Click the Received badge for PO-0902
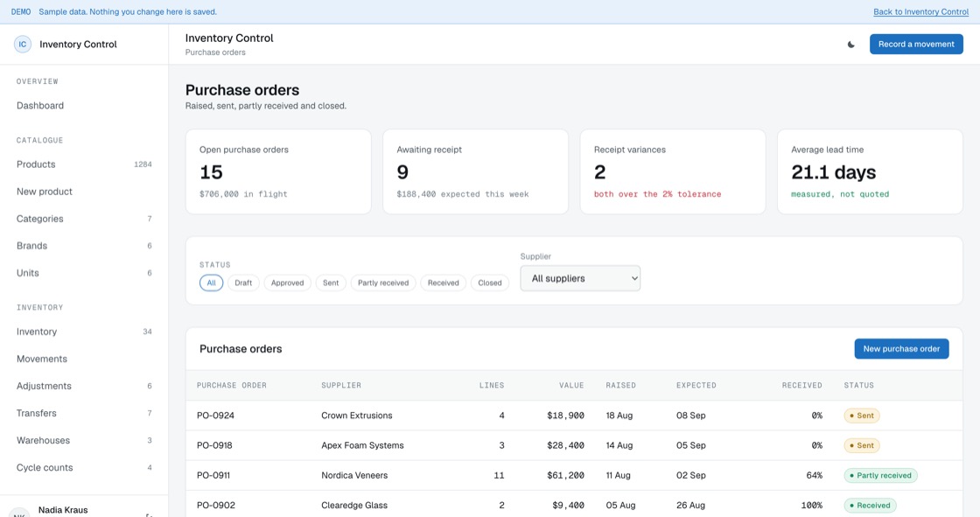980x517 pixels. pyautogui.click(x=870, y=505)
